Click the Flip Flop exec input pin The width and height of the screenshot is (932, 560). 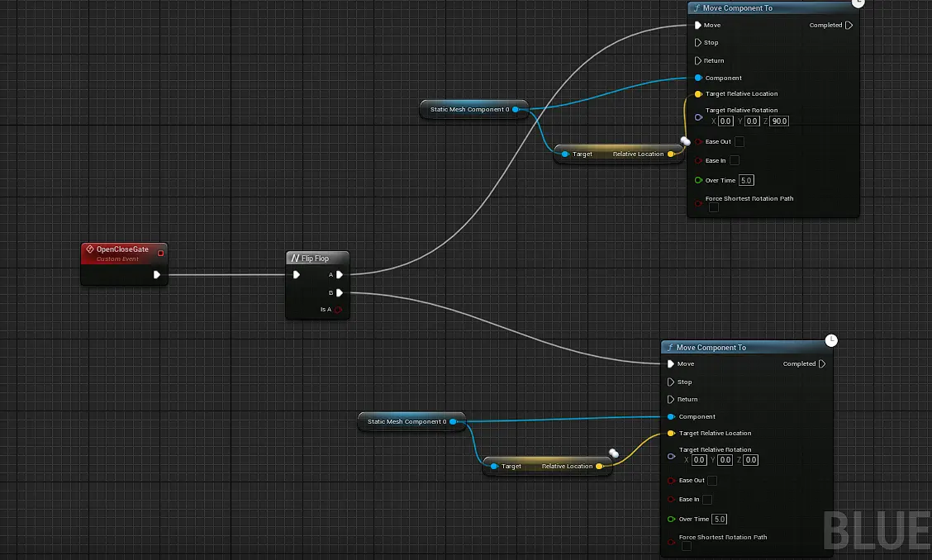click(x=297, y=275)
